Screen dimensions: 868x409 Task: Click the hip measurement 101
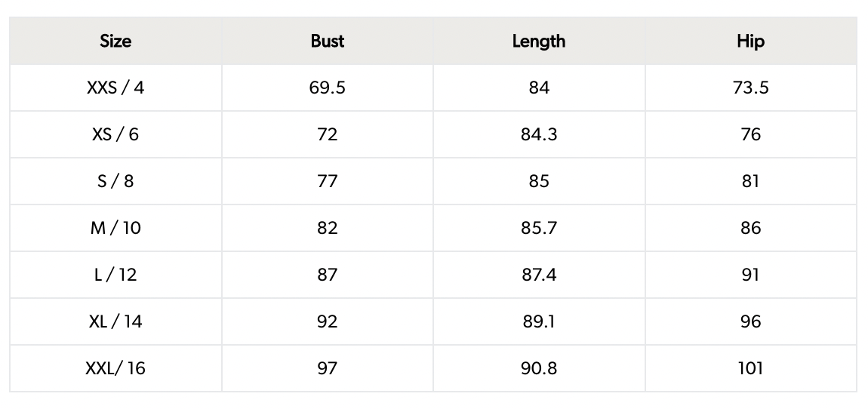750,368
